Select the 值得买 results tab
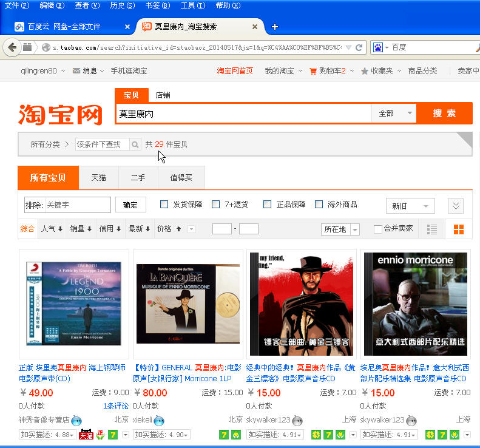480x448 pixels. tap(181, 178)
